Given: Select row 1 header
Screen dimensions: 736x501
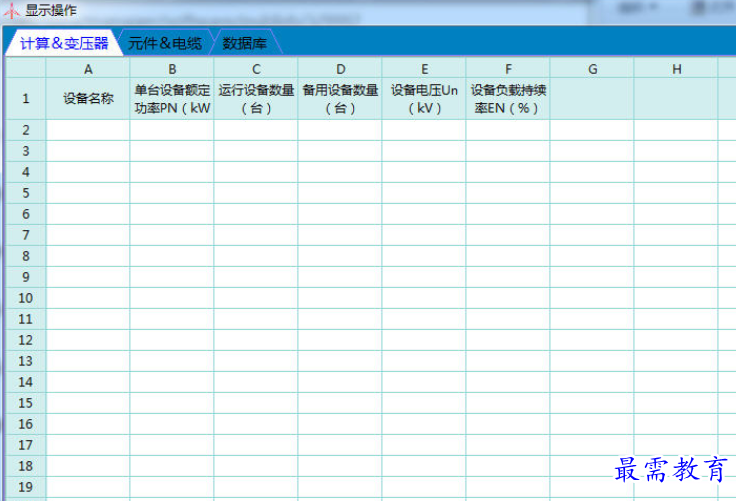Looking at the screenshot, I should (x=26, y=99).
